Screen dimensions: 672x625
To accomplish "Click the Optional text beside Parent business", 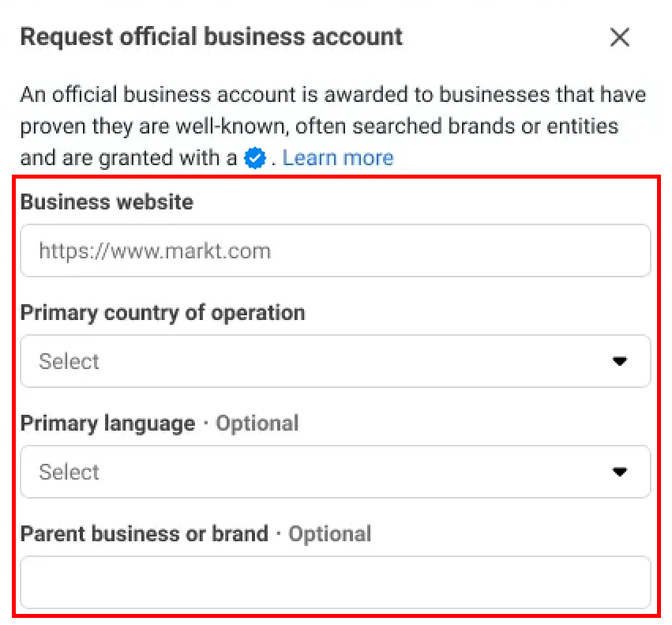I will (329, 534).
